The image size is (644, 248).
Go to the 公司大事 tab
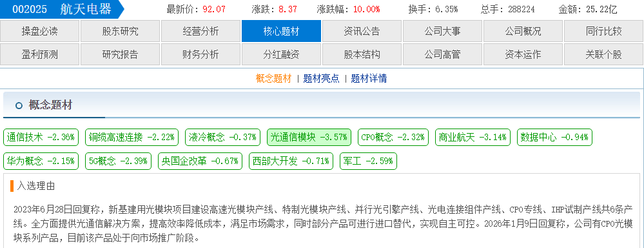point(442,31)
